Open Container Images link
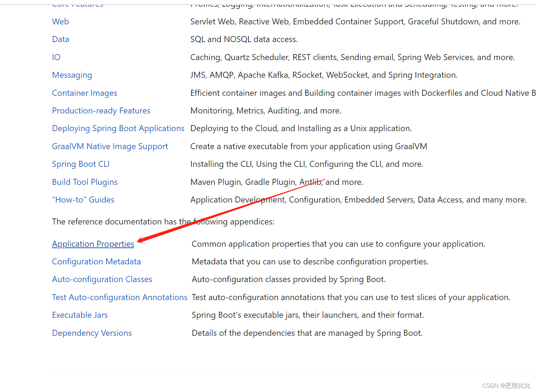 tap(85, 93)
